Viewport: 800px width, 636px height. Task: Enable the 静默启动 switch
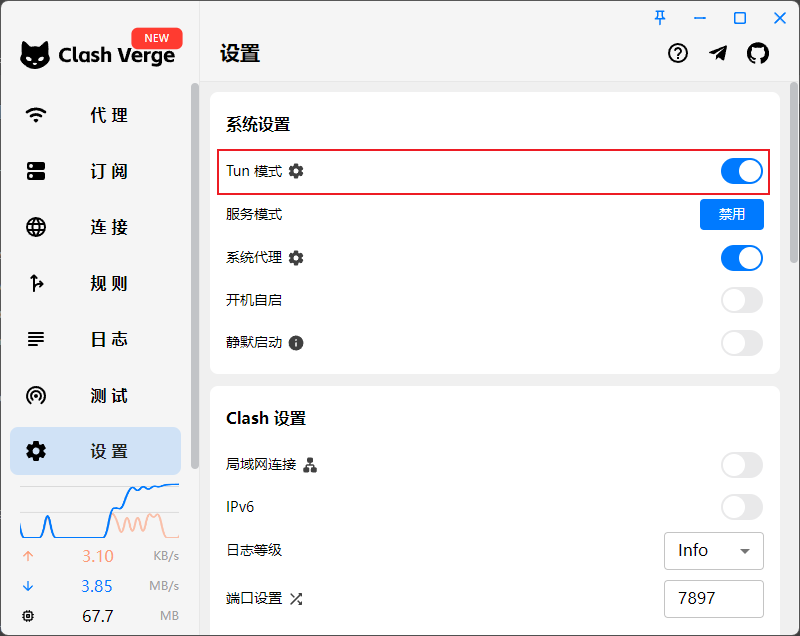pos(741,343)
